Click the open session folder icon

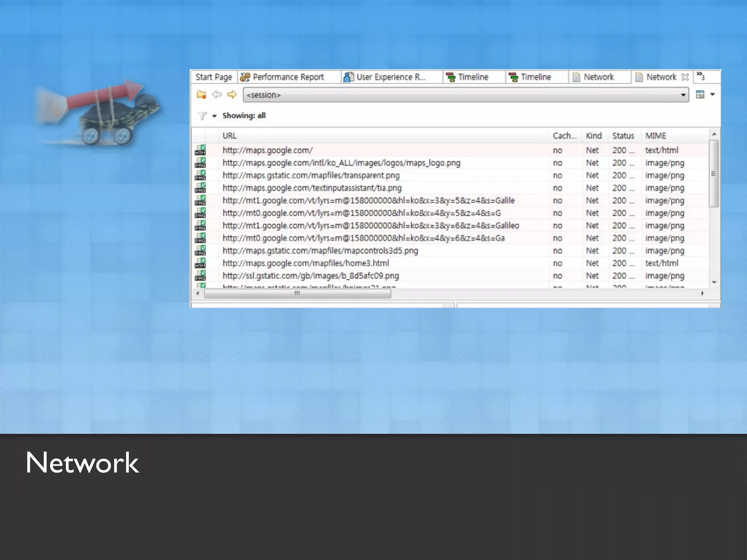coord(201,95)
